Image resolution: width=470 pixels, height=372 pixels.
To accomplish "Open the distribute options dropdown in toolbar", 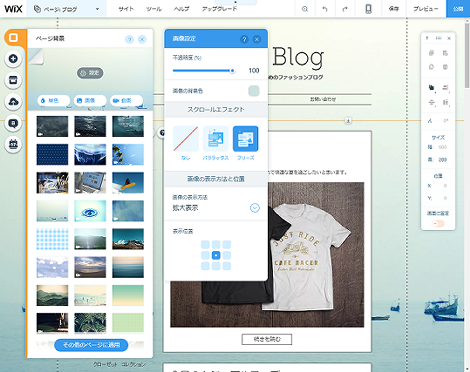I will tap(432, 102).
